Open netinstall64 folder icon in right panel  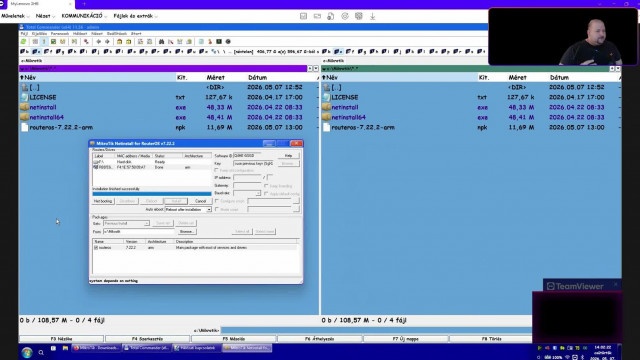pos(327,117)
